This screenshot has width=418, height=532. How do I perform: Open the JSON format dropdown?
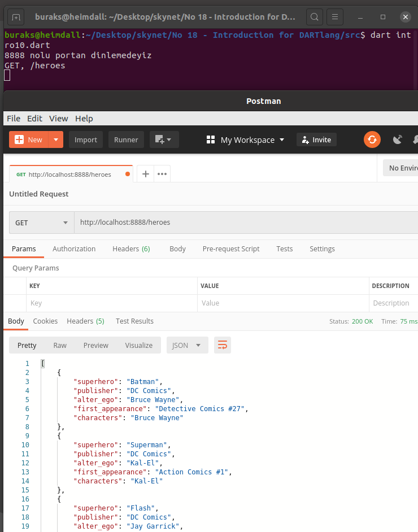point(187,345)
